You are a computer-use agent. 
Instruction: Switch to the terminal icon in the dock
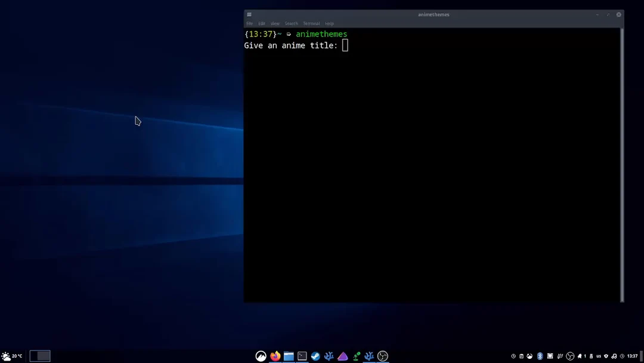click(x=302, y=356)
